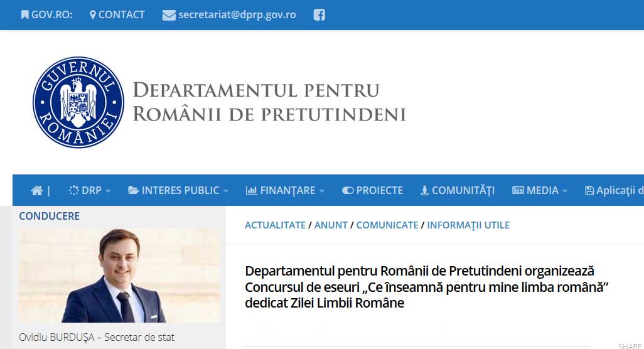Screen dimensions: 644x349
Task: Click the save icon beside Aplicații
Action: tap(589, 190)
